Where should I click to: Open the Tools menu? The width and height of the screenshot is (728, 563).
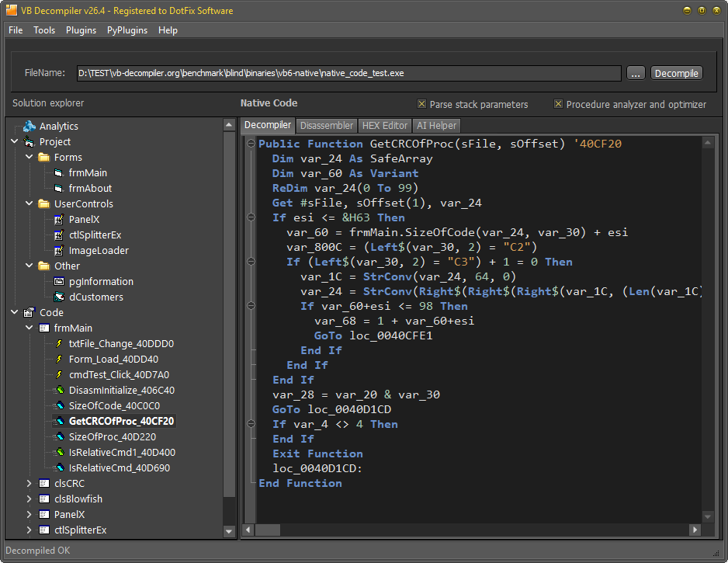click(x=44, y=30)
